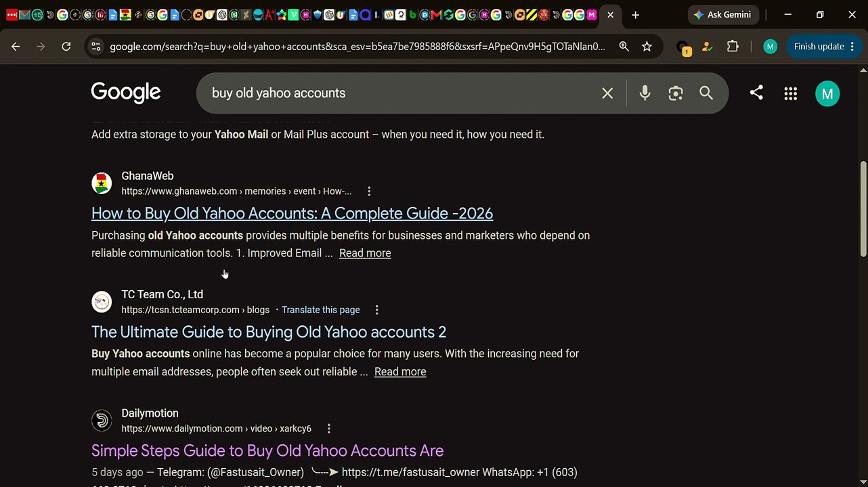Click the browser forward arrow
This screenshot has height=487, width=868.
41,47
